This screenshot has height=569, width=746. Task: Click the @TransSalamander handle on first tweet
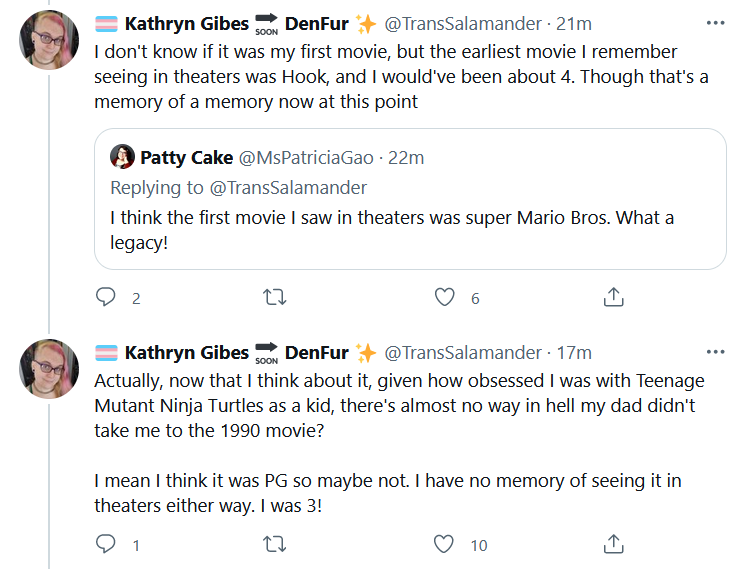tap(463, 23)
